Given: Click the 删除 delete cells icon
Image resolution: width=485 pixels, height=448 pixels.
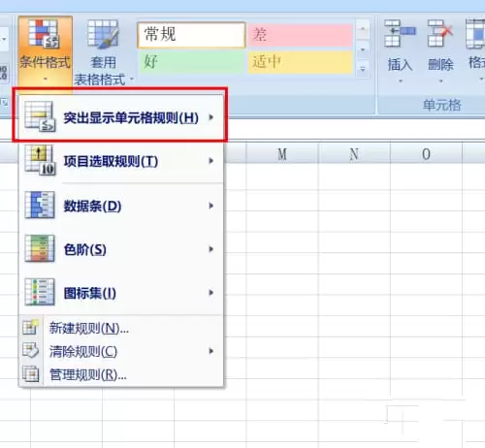Looking at the screenshot, I should [x=440, y=33].
